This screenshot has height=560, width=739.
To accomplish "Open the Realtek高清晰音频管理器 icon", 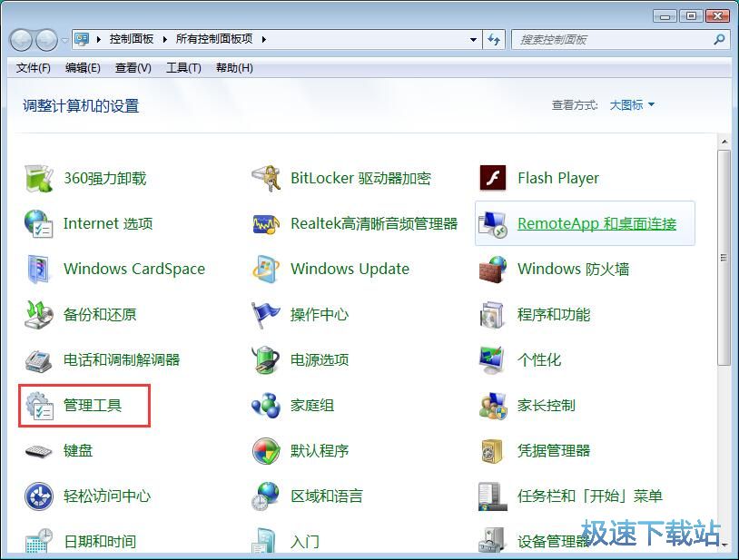I will click(x=266, y=223).
